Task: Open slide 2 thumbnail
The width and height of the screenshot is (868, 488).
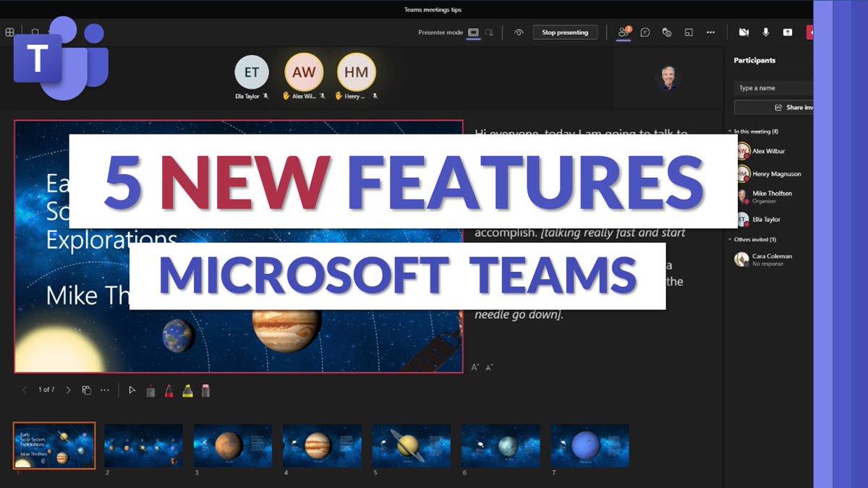Action: (143, 446)
